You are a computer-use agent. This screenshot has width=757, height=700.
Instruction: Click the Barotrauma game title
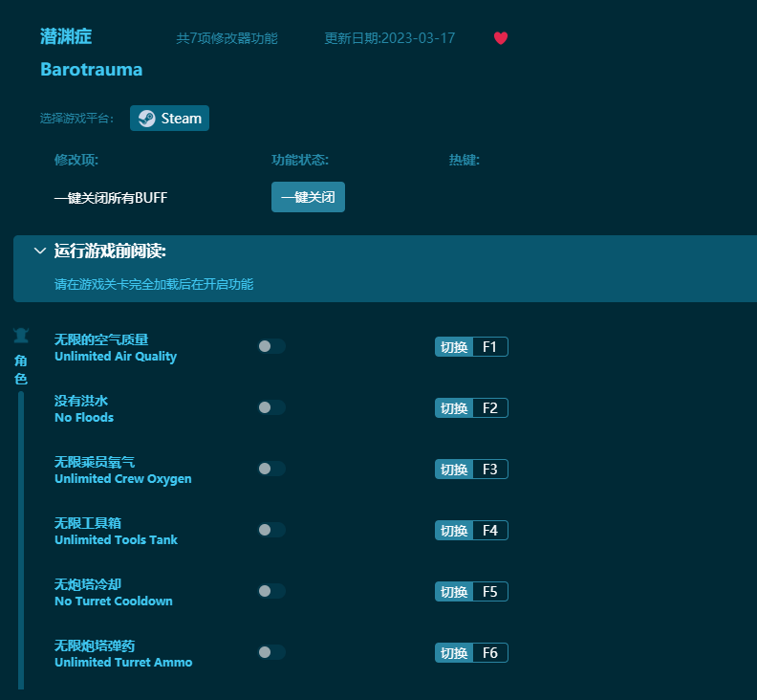tap(91, 70)
